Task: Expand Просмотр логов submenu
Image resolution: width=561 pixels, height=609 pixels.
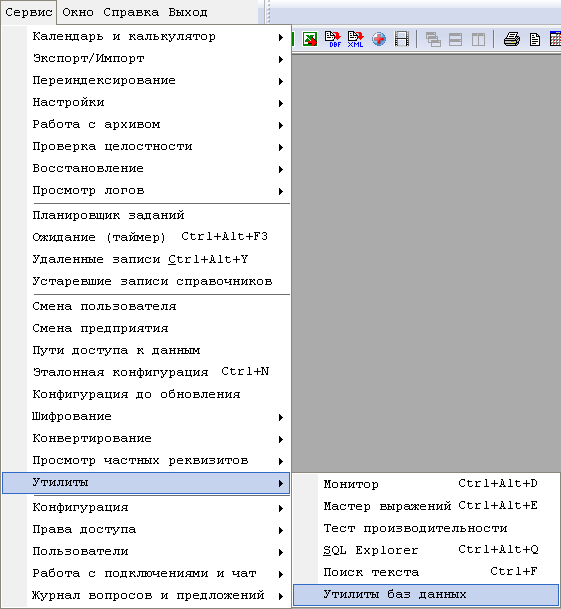Action: point(146,191)
